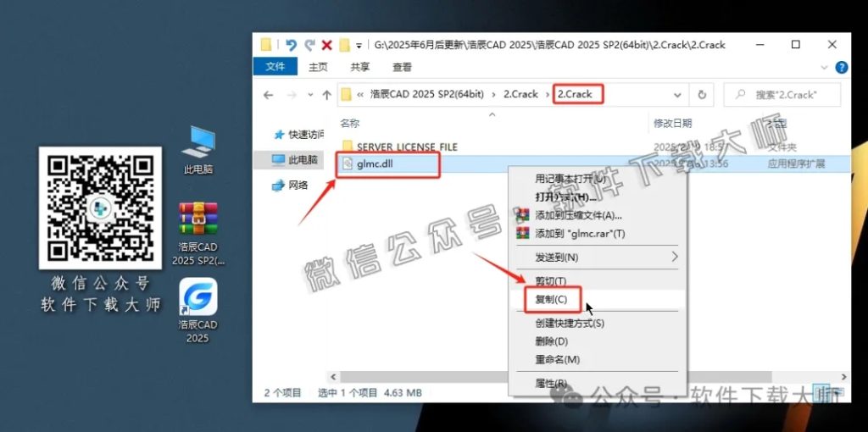Click the 搜索"2.Crack" search box
Image resolution: width=868 pixels, height=432 pixels.
[x=782, y=95]
